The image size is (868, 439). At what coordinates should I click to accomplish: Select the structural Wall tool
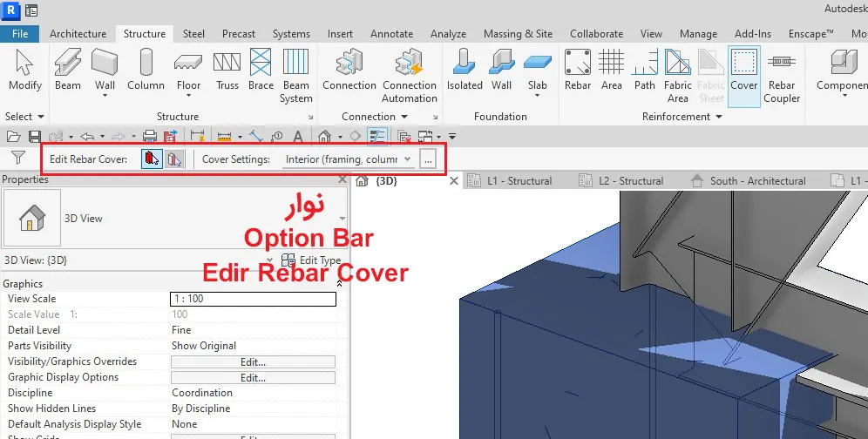[x=105, y=70]
